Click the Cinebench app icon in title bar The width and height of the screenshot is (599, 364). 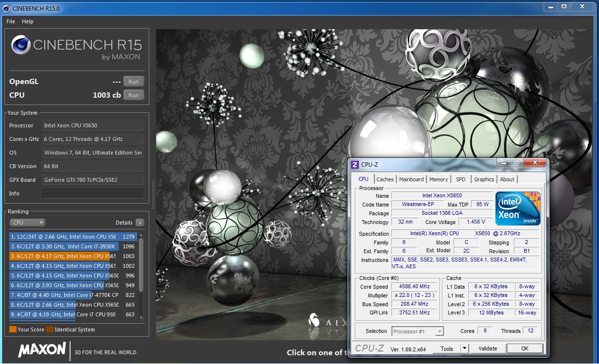pyautogui.click(x=7, y=8)
